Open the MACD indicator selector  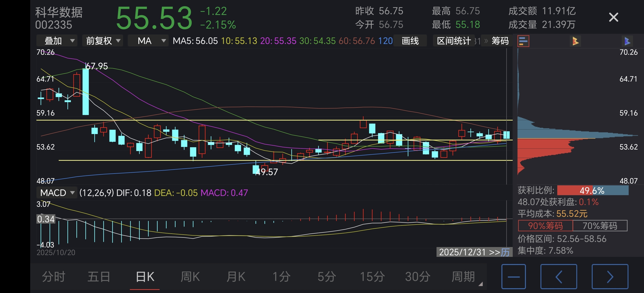click(57, 193)
